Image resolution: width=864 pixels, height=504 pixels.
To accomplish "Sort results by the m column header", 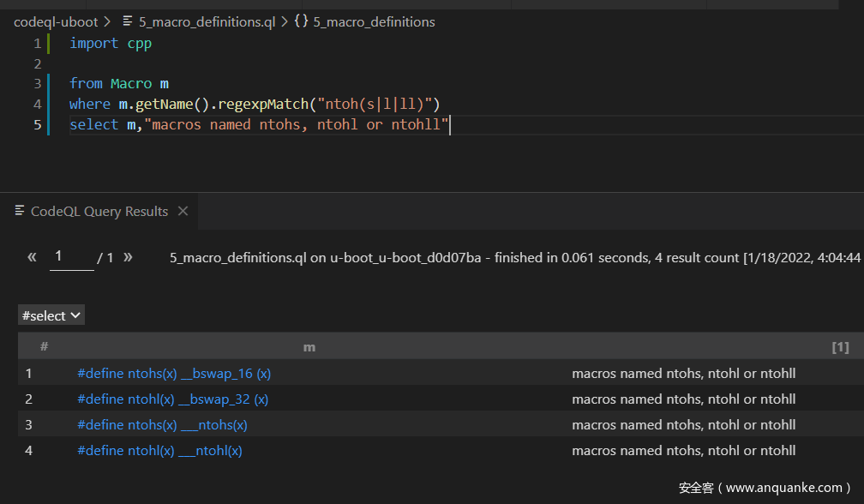I will pos(309,347).
